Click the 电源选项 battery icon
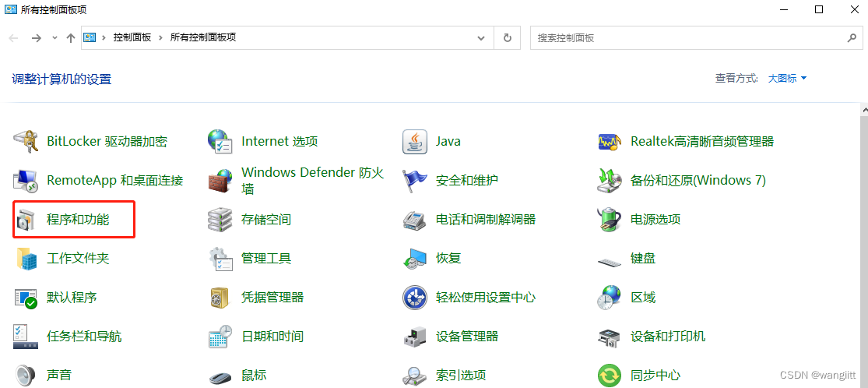The height and width of the screenshot is (388, 868). pos(610,220)
